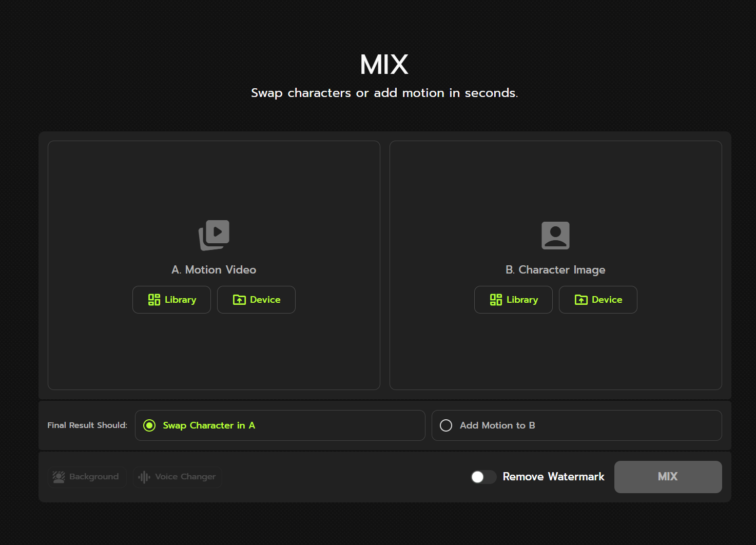This screenshot has height=545, width=756.
Task: Click the Final Result Should label
Action: pyautogui.click(x=87, y=425)
